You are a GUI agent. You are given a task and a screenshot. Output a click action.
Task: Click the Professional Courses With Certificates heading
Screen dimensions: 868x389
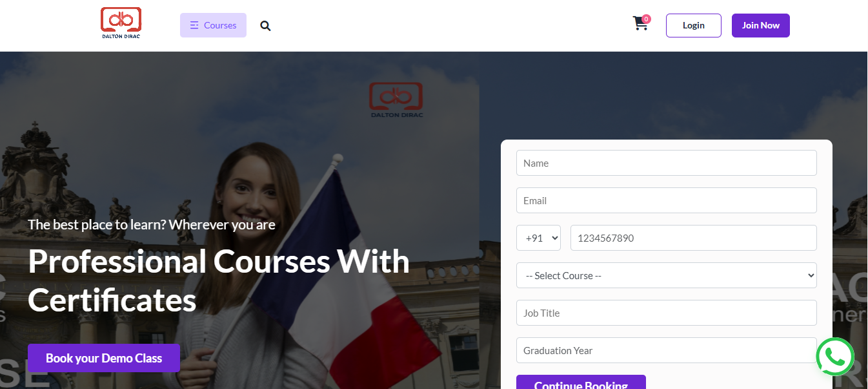tap(219, 280)
